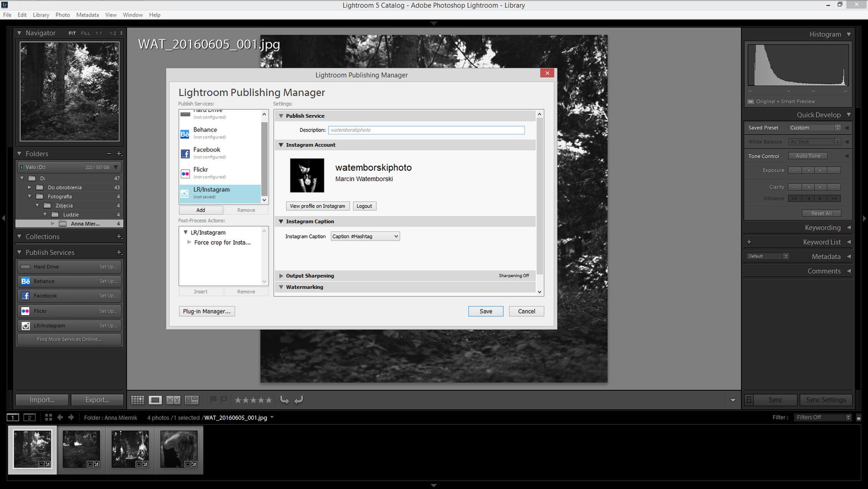Expand the Output Sharpening section
The height and width of the screenshot is (489, 868).
[281, 276]
